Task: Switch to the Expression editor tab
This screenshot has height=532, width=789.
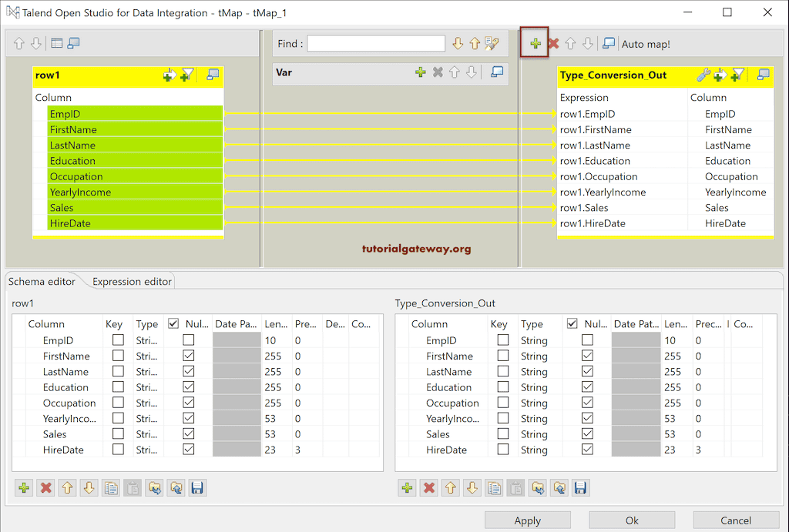Action: 130,281
